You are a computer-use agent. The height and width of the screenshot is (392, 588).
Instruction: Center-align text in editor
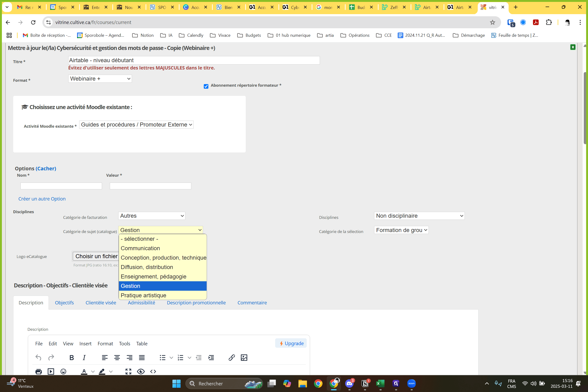click(x=117, y=358)
